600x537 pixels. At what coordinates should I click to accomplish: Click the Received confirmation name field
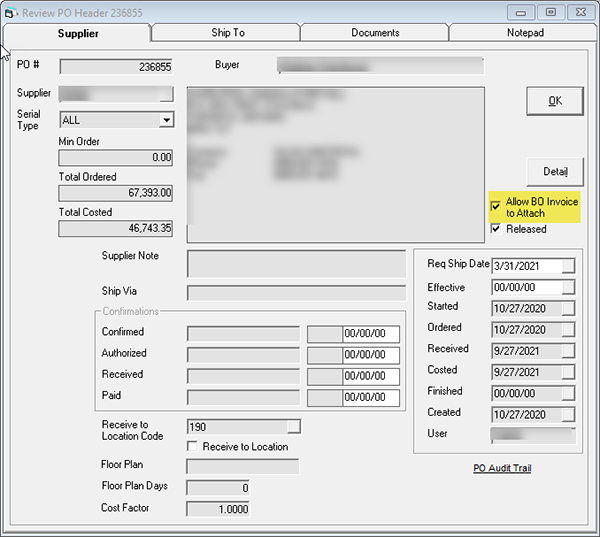243,376
